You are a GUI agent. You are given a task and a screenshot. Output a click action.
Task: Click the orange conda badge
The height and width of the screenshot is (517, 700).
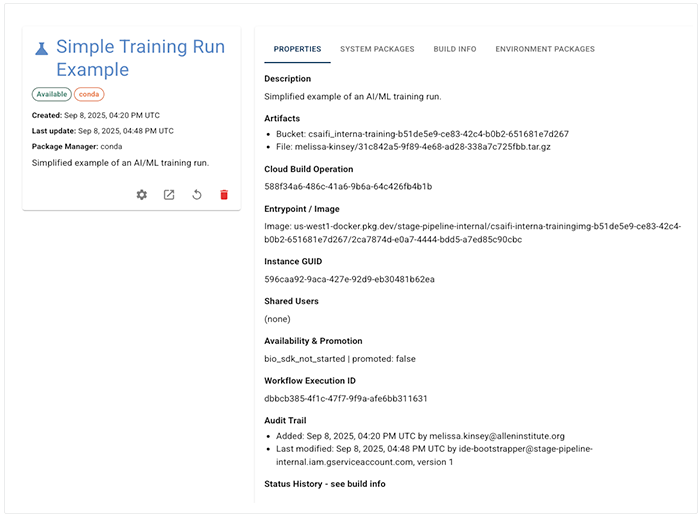[90, 94]
